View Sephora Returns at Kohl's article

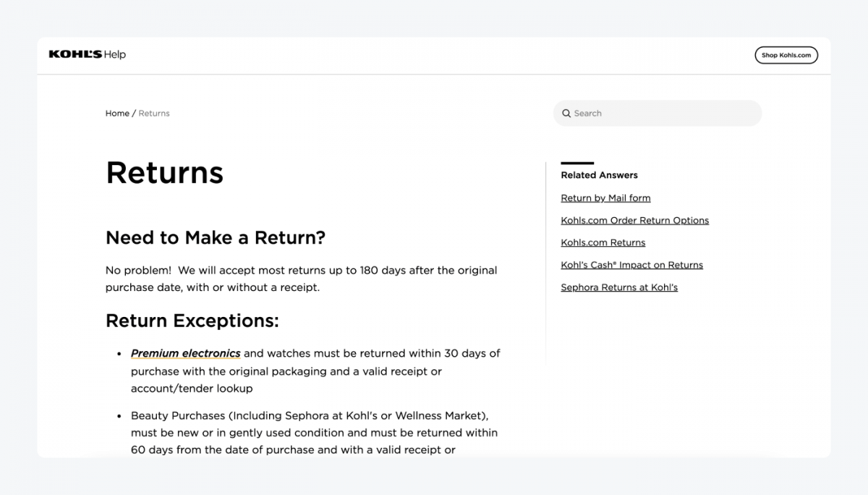619,287
